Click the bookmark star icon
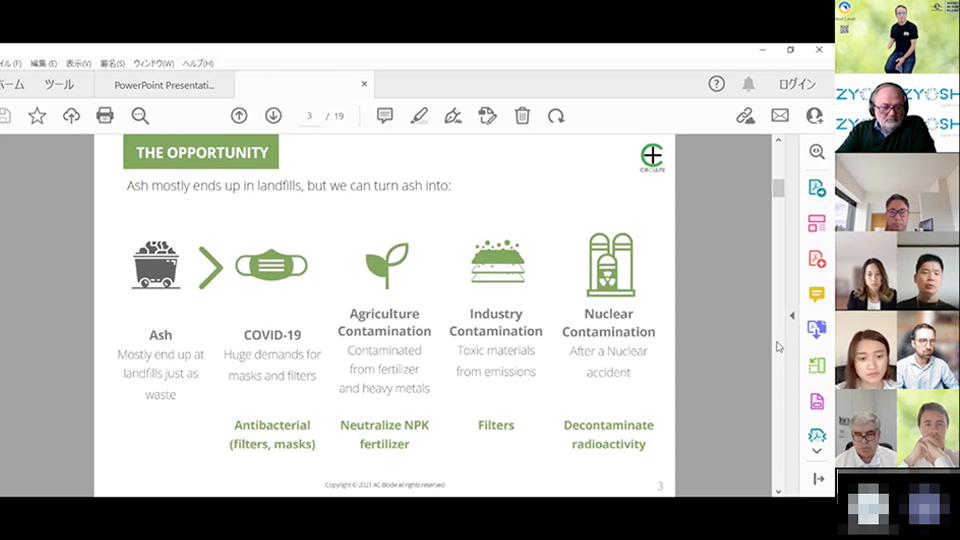The width and height of the screenshot is (960, 540). pos(37,116)
